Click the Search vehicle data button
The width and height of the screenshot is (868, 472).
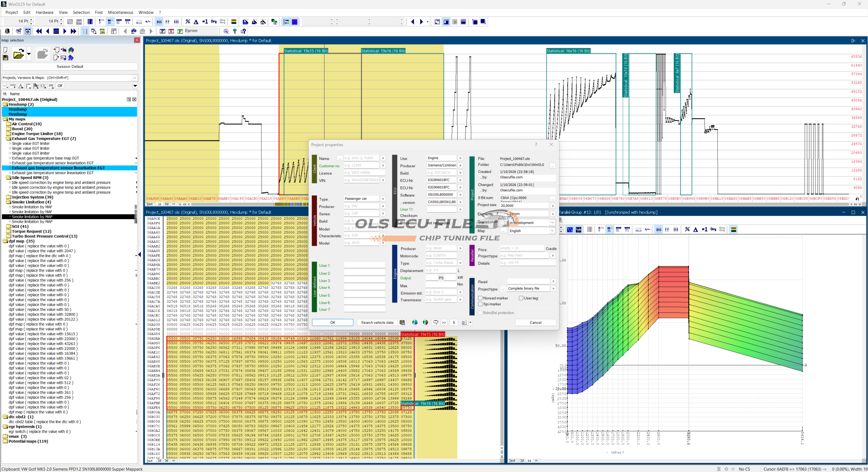click(377, 322)
